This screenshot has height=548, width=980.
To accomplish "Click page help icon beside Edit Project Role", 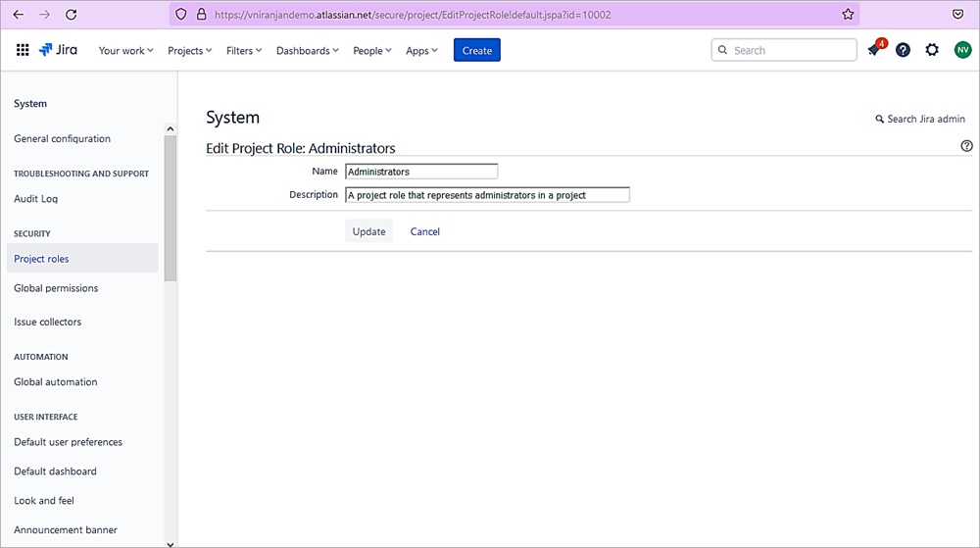I will (x=966, y=146).
